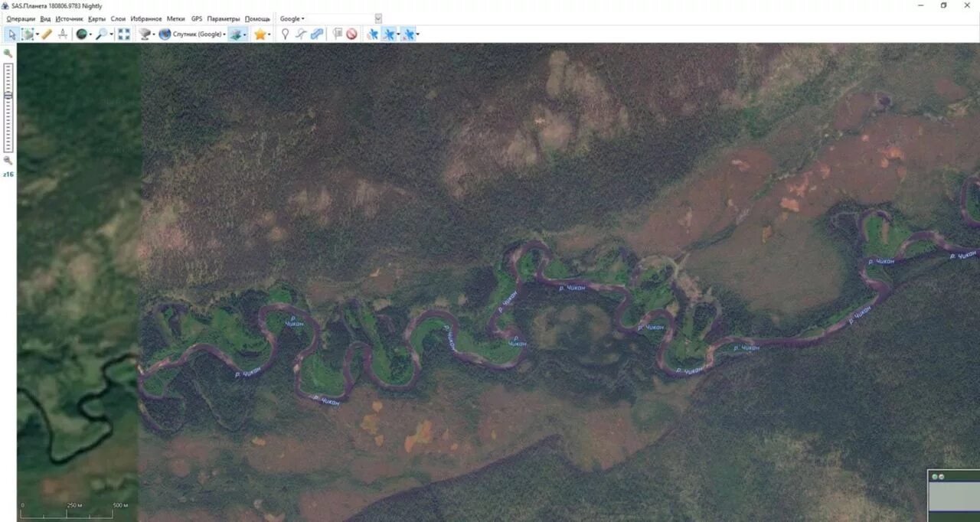980x522 pixels.
Task: Toggle the last GPS follow-position icon
Action: [408, 34]
